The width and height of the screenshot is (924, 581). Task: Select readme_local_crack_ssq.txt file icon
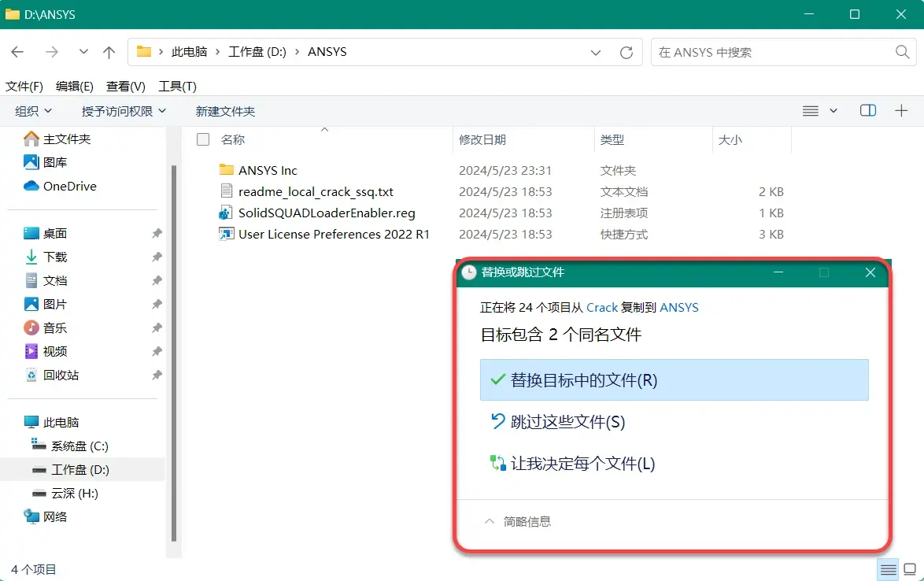pos(227,191)
